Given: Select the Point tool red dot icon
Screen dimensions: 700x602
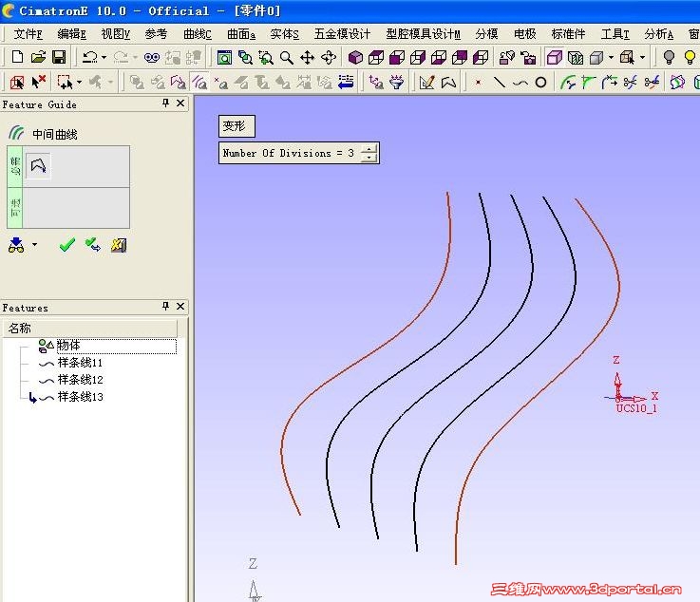Looking at the screenshot, I should tap(478, 83).
